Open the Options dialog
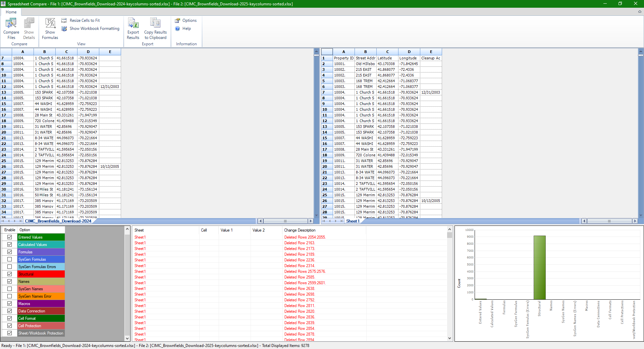644x349 pixels. 186,20
